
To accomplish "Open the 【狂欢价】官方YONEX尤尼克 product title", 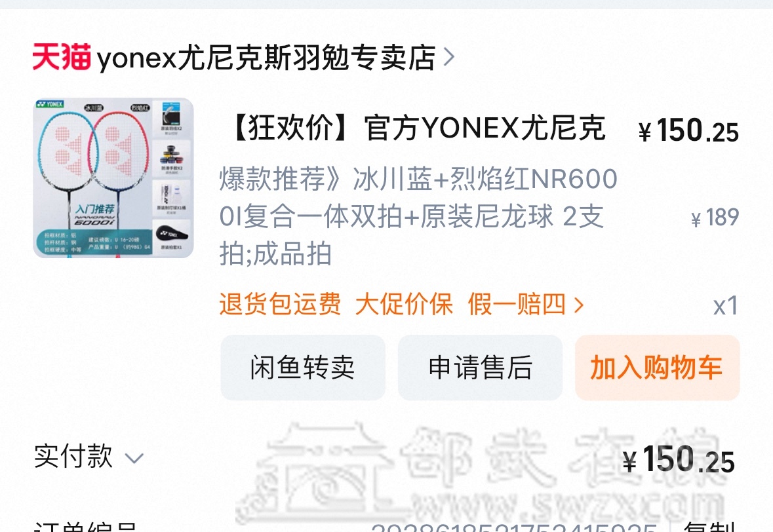I will click(418, 128).
